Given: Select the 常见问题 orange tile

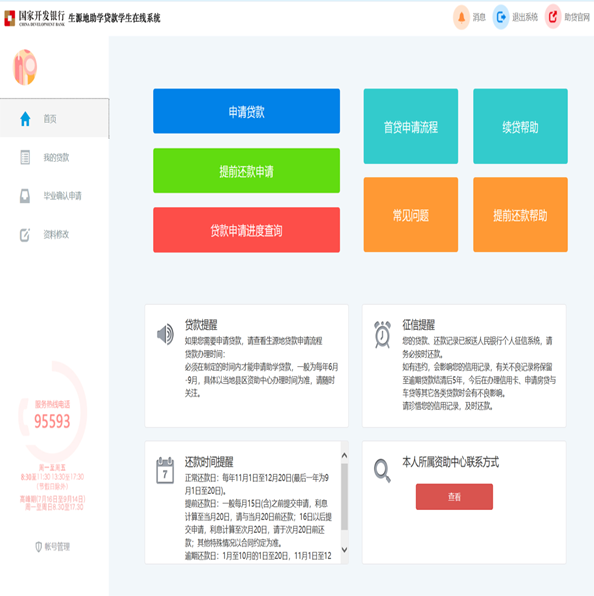Looking at the screenshot, I should coord(411,215).
